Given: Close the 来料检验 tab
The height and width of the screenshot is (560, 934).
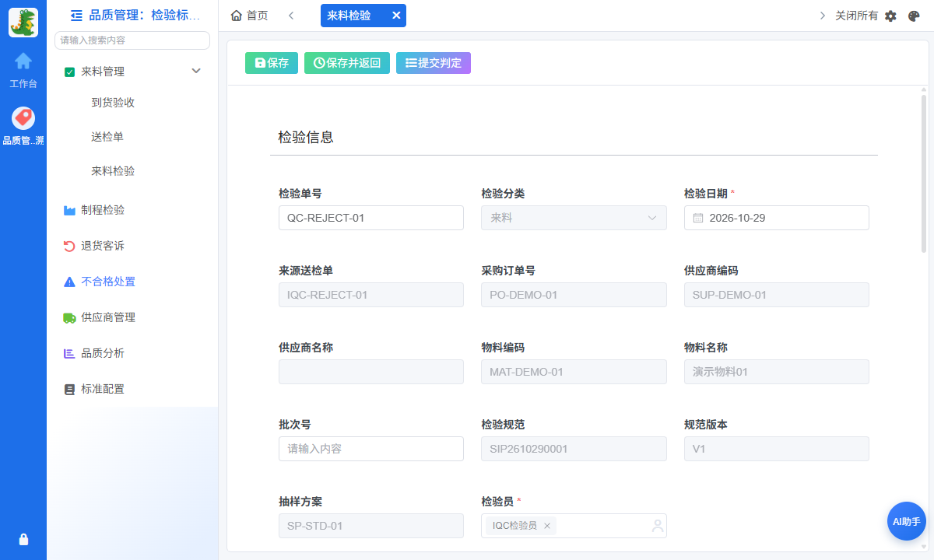Looking at the screenshot, I should [396, 16].
